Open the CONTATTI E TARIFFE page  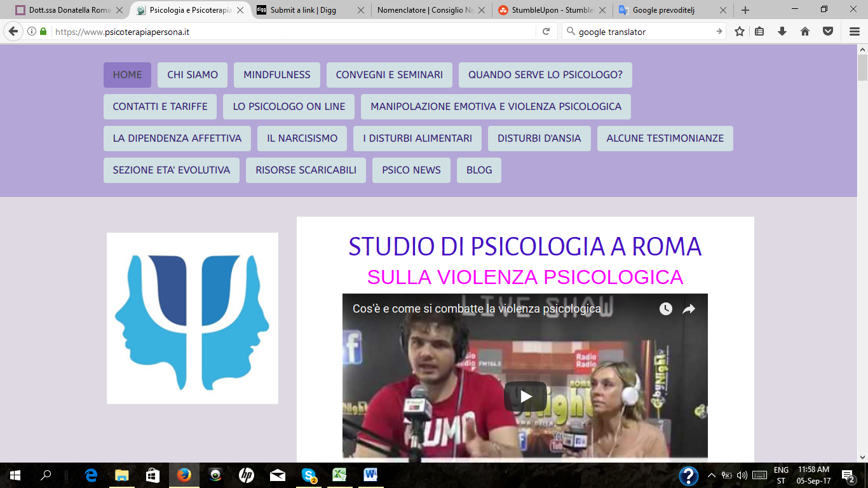pyautogui.click(x=160, y=107)
